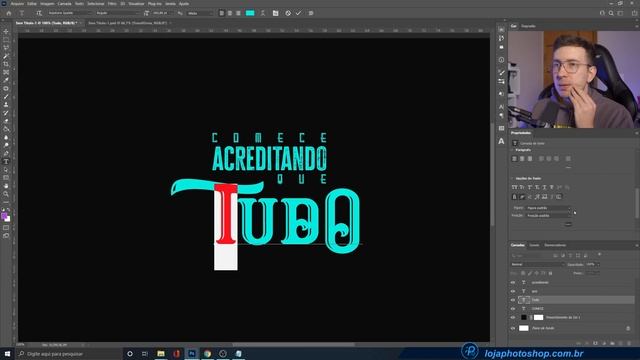
Task: Center text in options bar
Action: 230,13
